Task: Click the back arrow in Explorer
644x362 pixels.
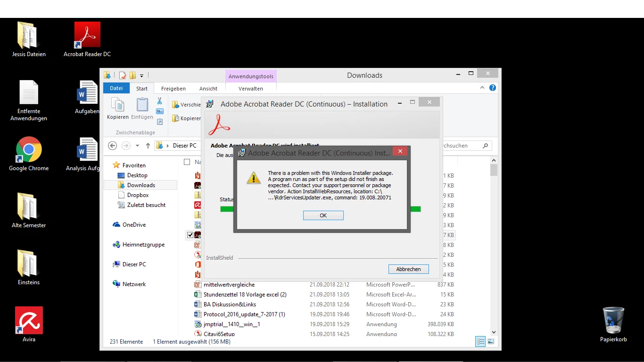Action: [x=112, y=146]
